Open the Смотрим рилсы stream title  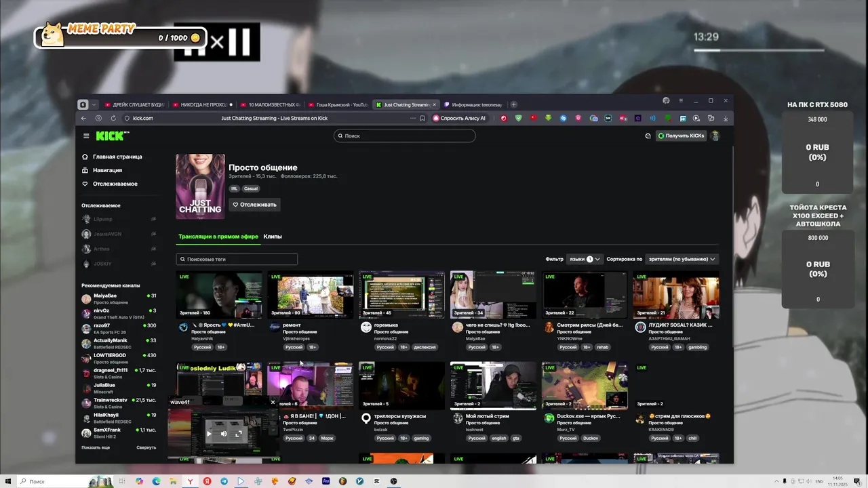[590, 325]
